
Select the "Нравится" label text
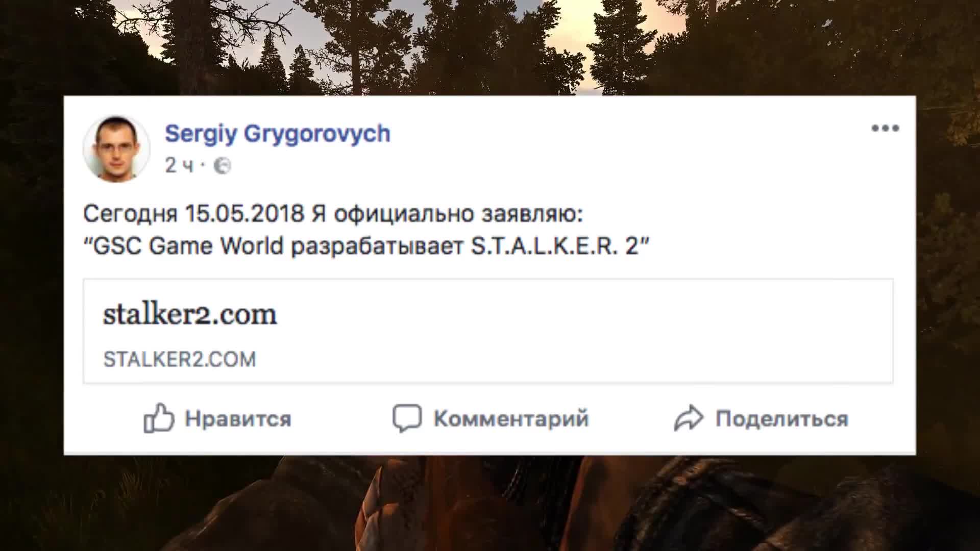pos(238,419)
